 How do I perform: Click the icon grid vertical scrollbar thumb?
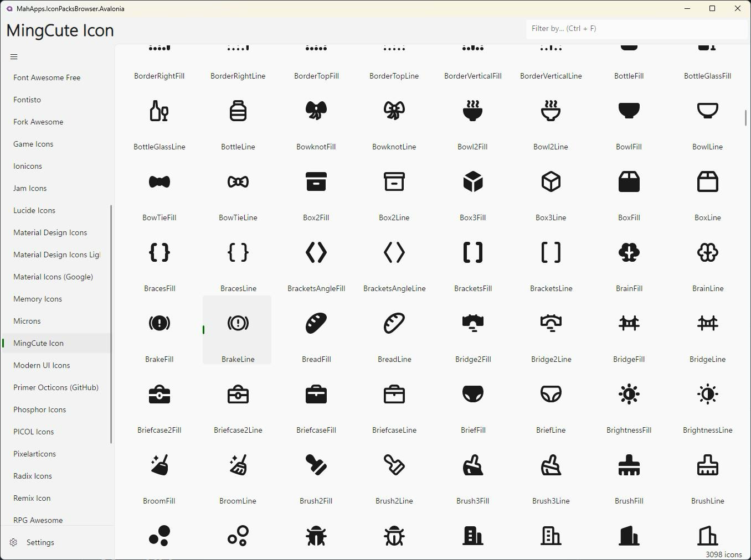745,118
